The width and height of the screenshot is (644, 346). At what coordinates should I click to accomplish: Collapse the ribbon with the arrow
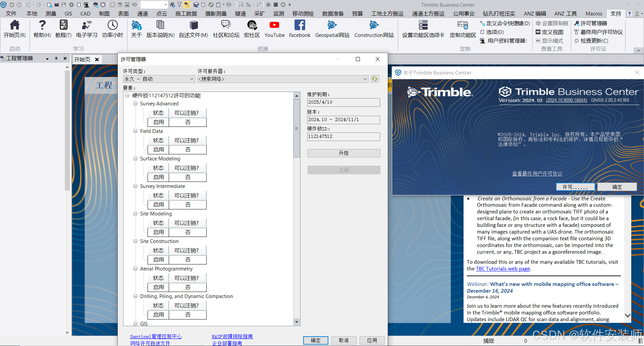638,50
